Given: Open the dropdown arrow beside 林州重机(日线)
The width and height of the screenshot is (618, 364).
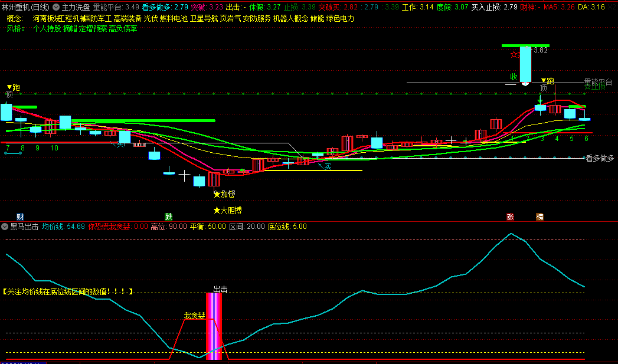Looking at the screenshot, I should [56, 7].
